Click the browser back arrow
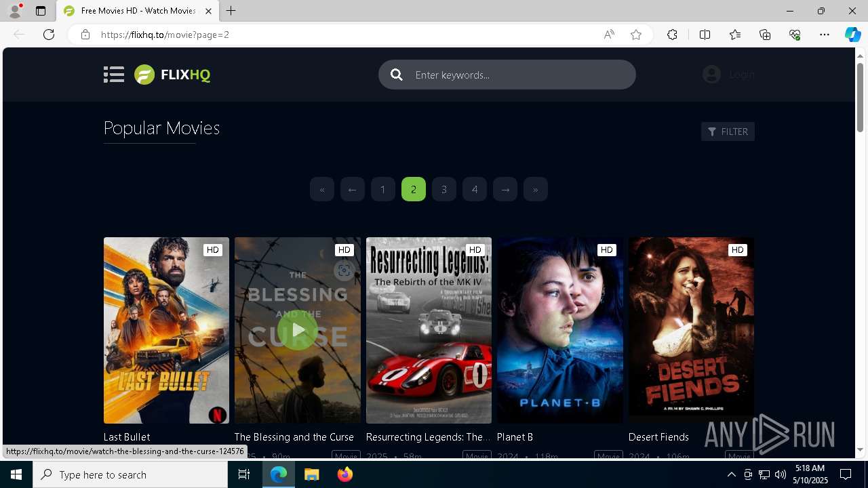Viewport: 868px width, 488px height. [x=19, y=35]
